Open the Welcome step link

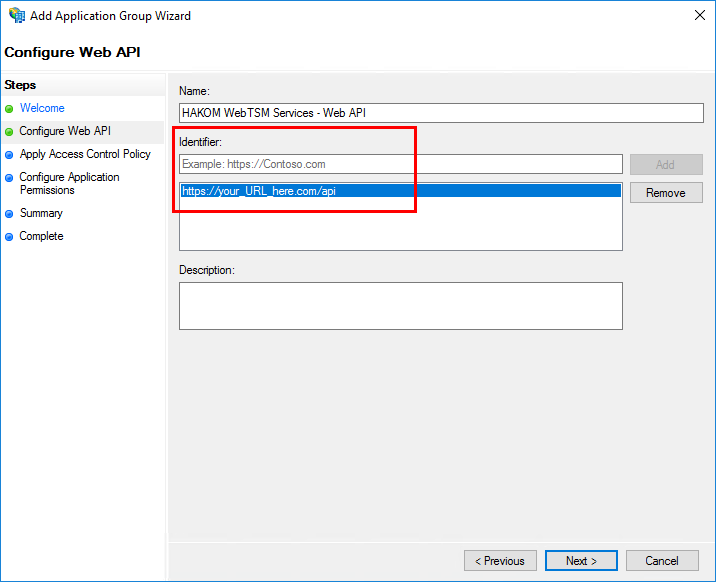point(42,108)
